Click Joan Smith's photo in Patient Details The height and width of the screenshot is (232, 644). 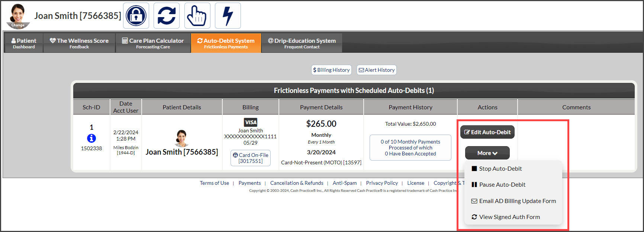(181, 138)
